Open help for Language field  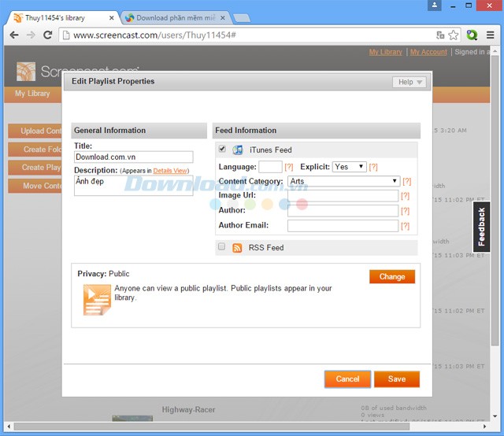point(289,167)
